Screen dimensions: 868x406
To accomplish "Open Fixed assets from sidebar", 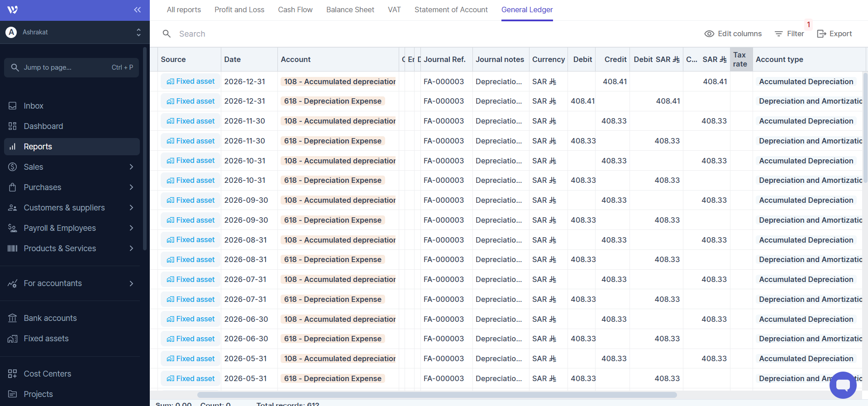I will [x=46, y=339].
